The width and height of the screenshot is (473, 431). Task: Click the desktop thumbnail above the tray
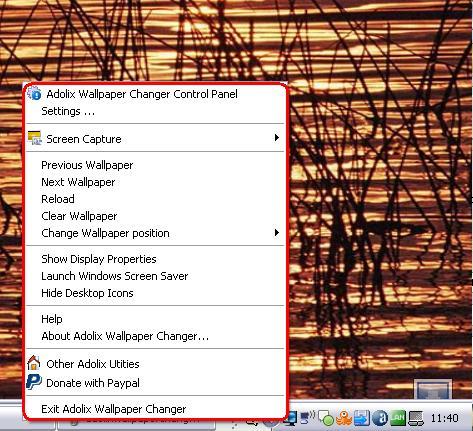(x=433, y=389)
